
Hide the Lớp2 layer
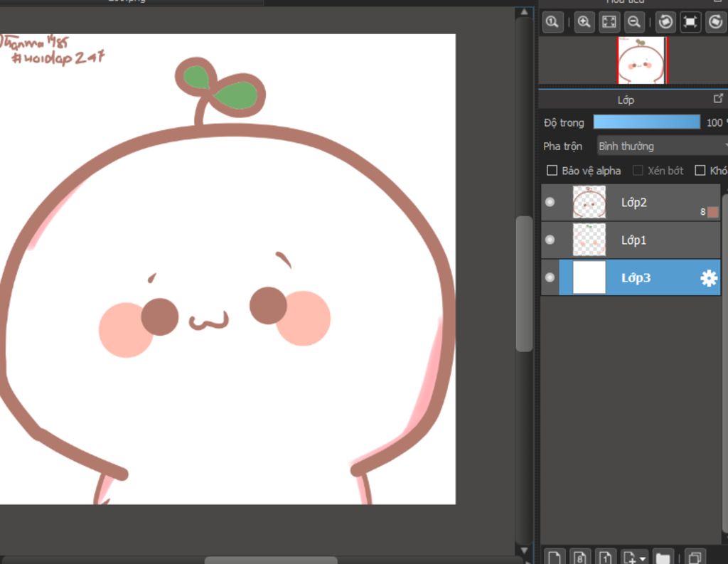pyautogui.click(x=550, y=202)
